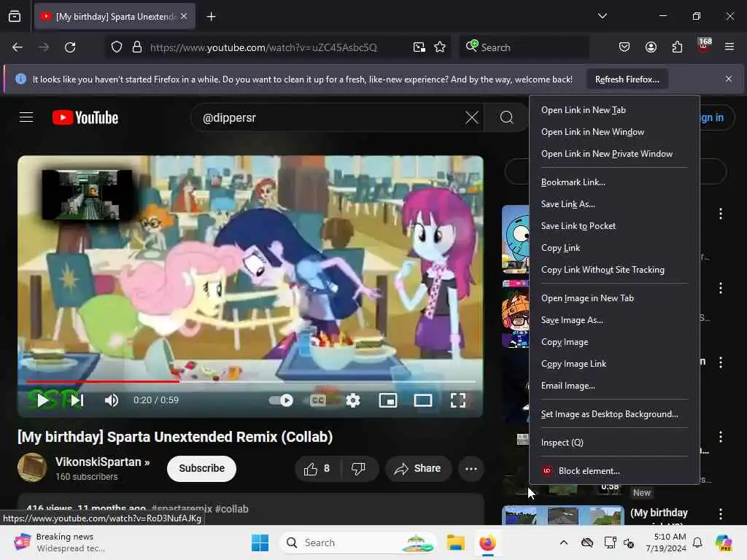This screenshot has width=747, height=560.
Task: Click YouTube search magnifier button
Action: click(507, 117)
